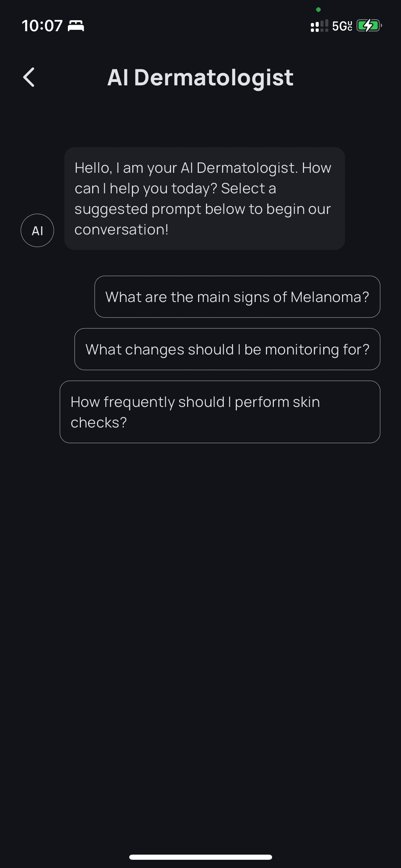
Task: Ask about the main signs of Melanoma
Action: tap(237, 297)
